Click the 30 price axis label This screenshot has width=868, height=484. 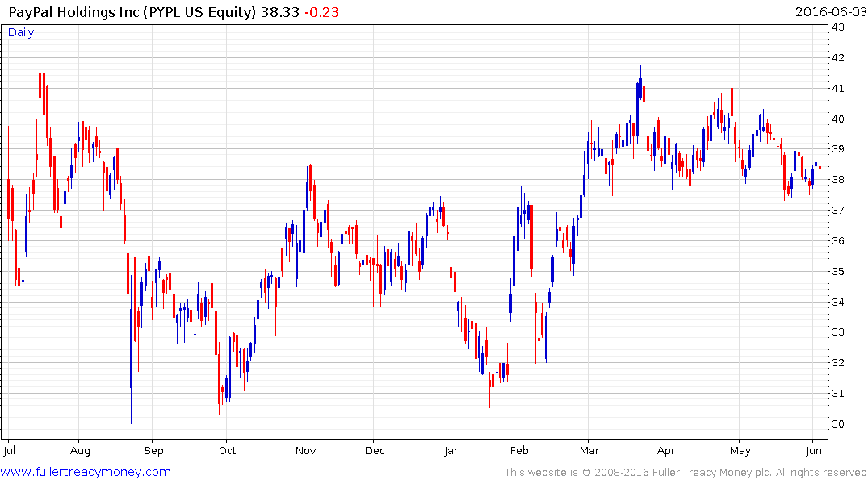(x=837, y=423)
